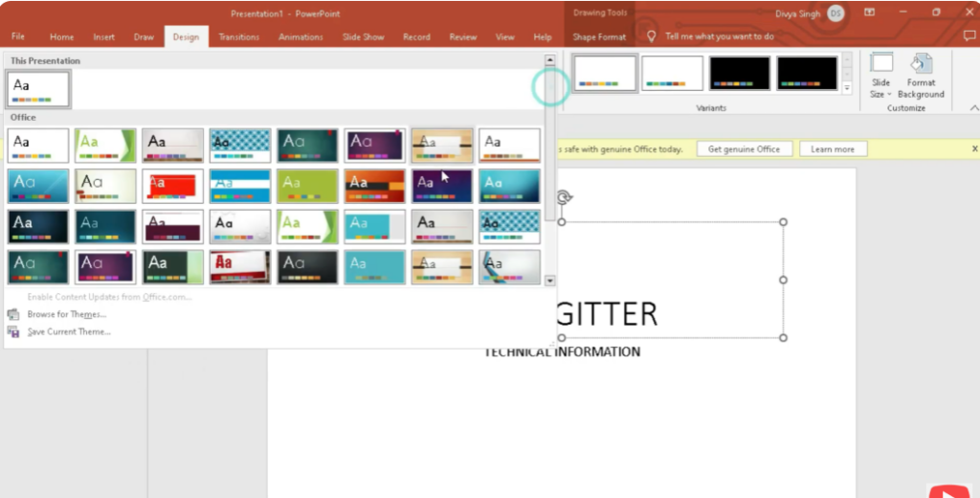Choose the white variant with a teal-first color strip
The image size is (980, 498).
point(672,73)
